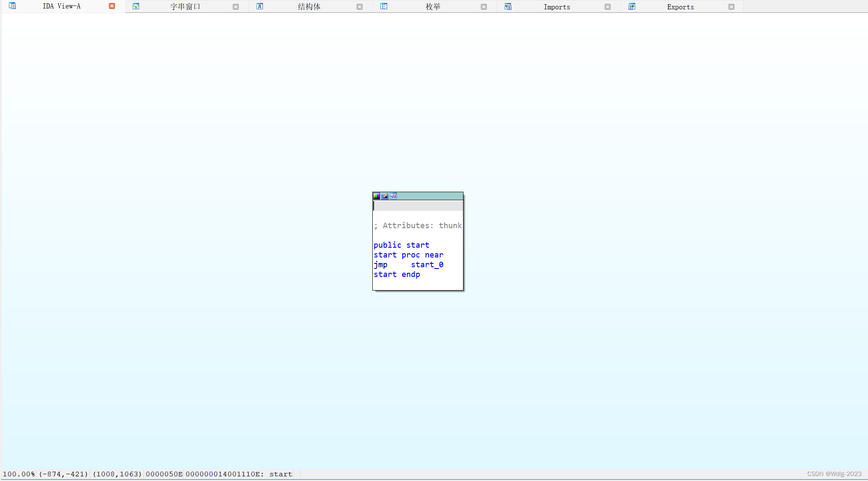This screenshot has width=868, height=481.
Task: Open the 枚举 enums tab
Action: [x=433, y=7]
